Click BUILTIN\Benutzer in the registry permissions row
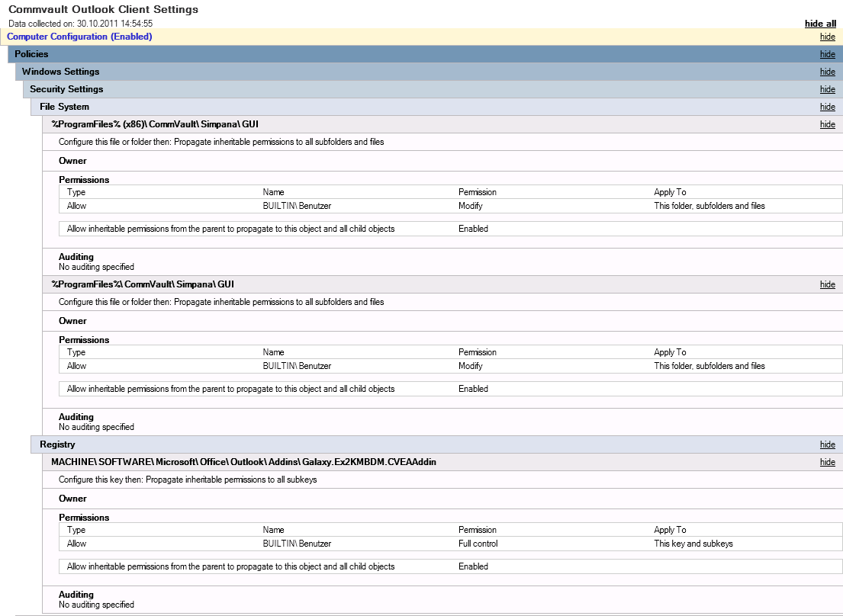 pyautogui.click(x=297, y=544)
